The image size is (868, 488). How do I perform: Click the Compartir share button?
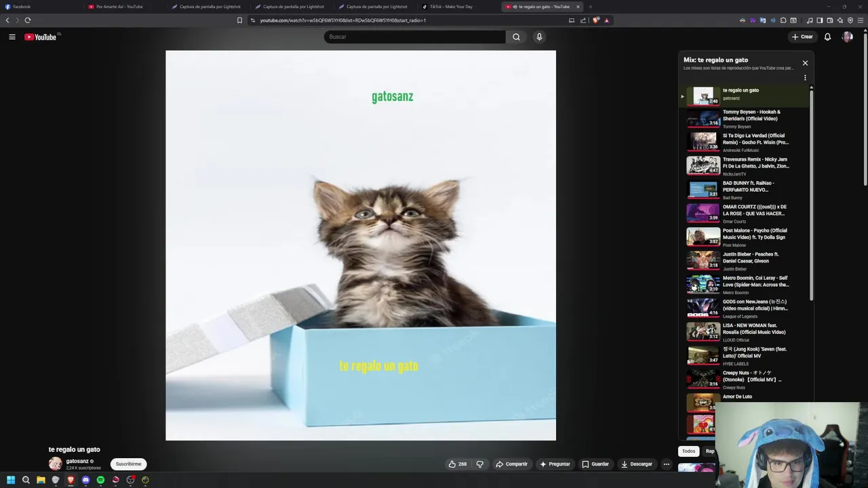[x=511, y=464]
